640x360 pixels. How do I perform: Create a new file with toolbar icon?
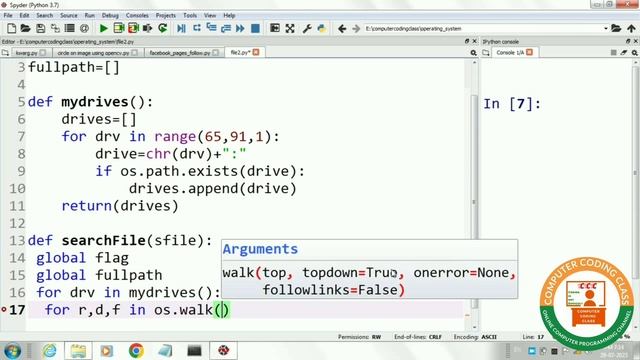11,28
